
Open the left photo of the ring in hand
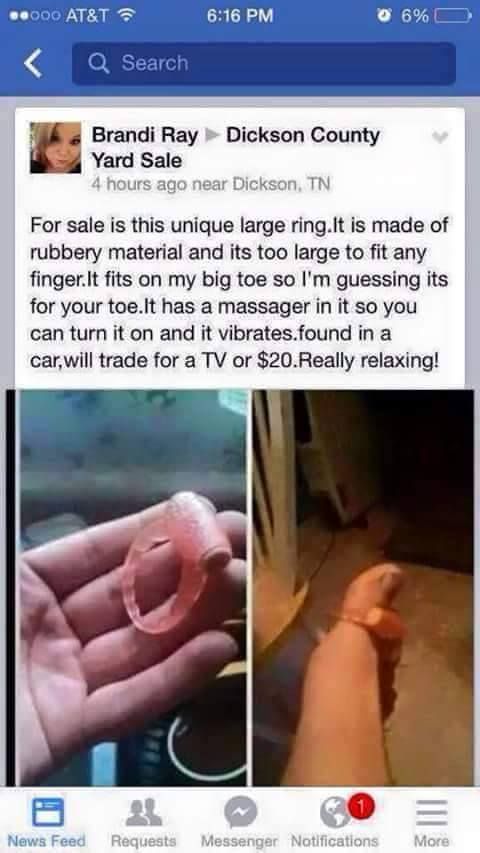coord(133,588)
